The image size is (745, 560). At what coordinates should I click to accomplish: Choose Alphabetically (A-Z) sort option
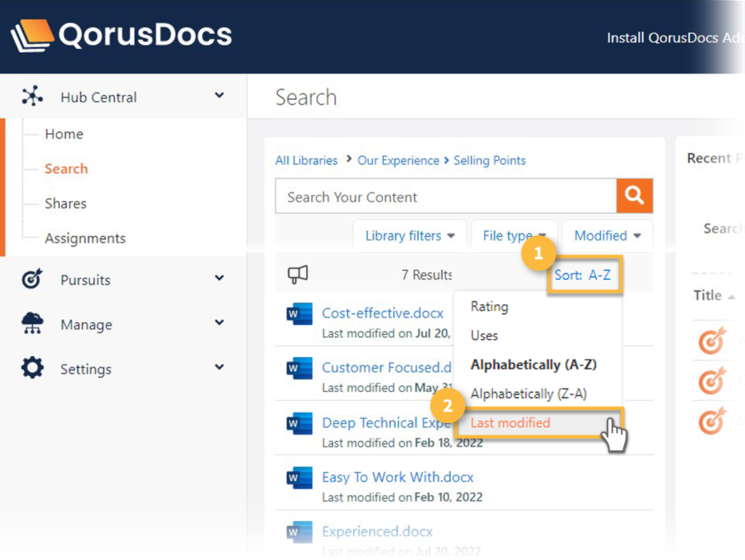tap(533, 365)
